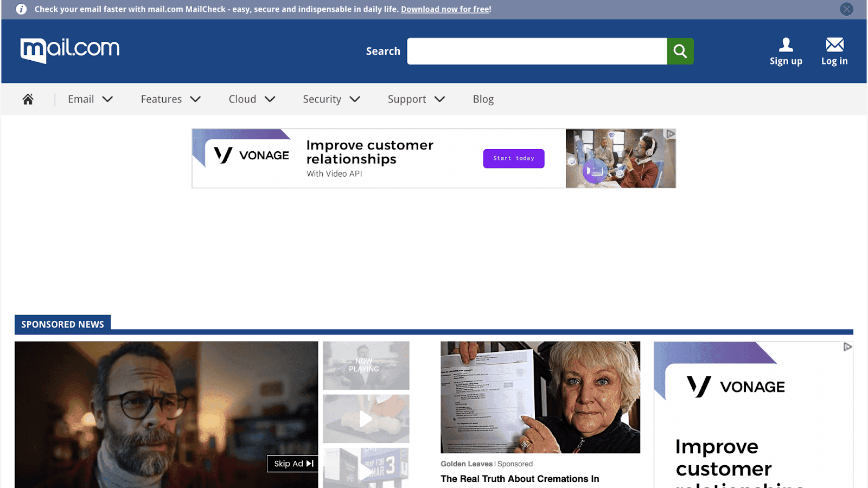Open the Blog menu item

(482, 99)
